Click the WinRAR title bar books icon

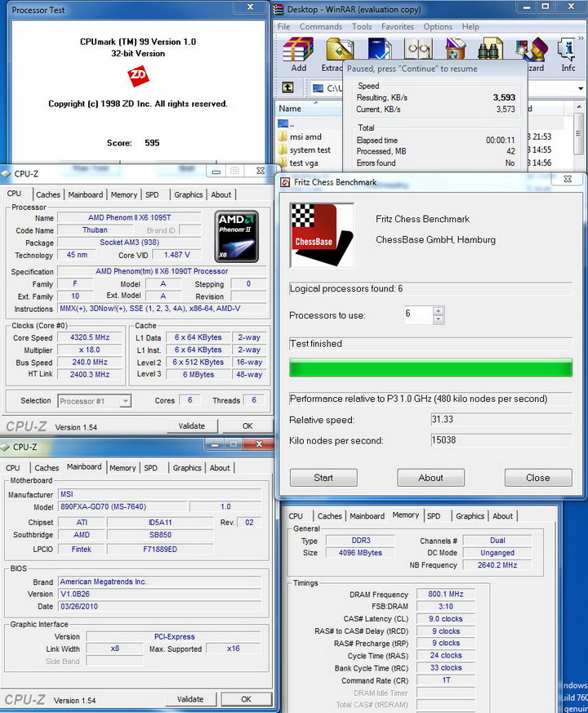(278, 9)
